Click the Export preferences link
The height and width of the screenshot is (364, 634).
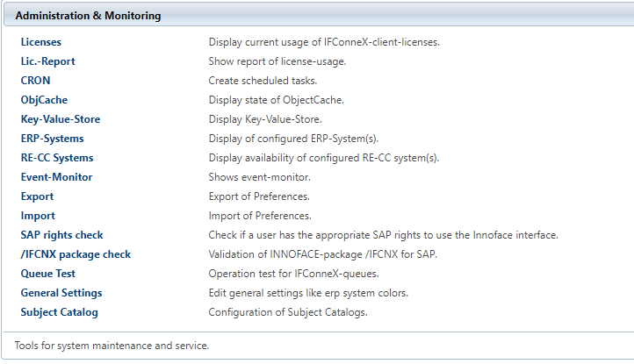tap(37, 196)
